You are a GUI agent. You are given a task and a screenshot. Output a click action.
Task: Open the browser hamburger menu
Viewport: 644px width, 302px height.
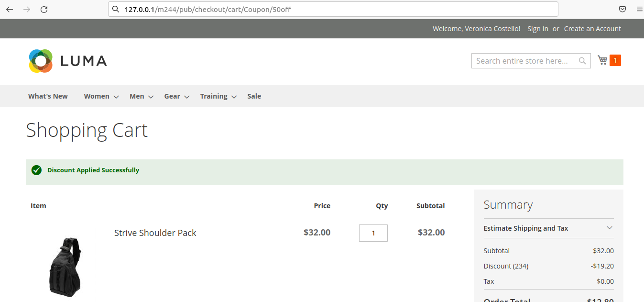tap(639, 9)
